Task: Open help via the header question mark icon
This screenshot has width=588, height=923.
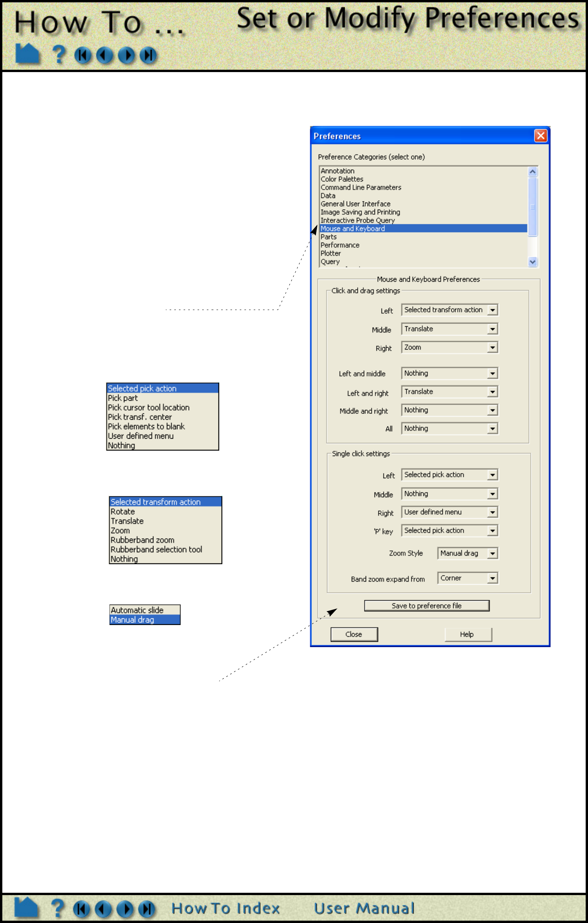Action: click(x=59, y=54)
